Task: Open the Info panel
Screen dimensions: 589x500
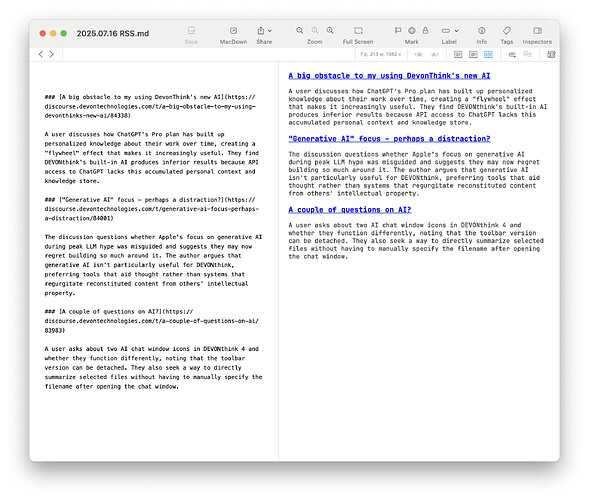Action: [x=482, y=30]
